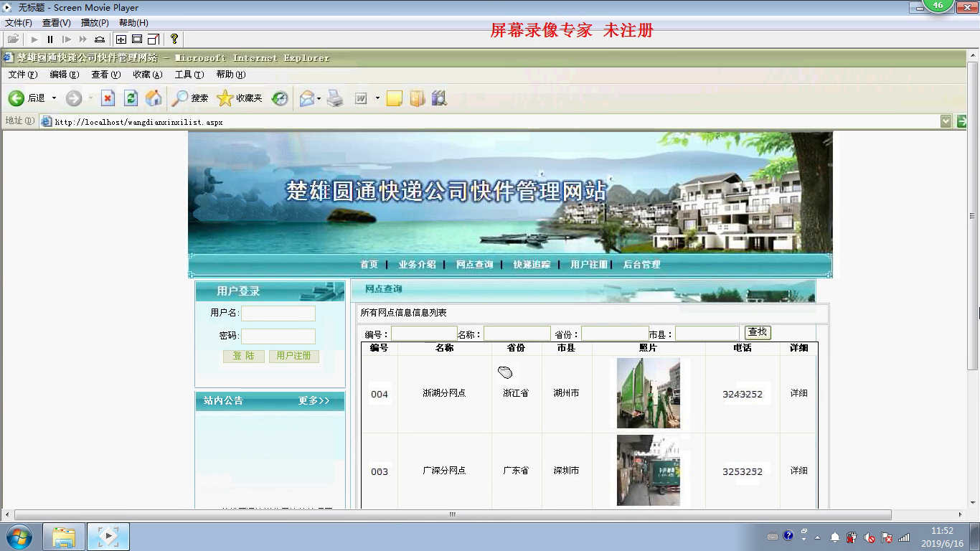The width and height of the screenshot is (980, 551).
Task: Click the resize window icon in player toolbar
Action: [153, 39]
